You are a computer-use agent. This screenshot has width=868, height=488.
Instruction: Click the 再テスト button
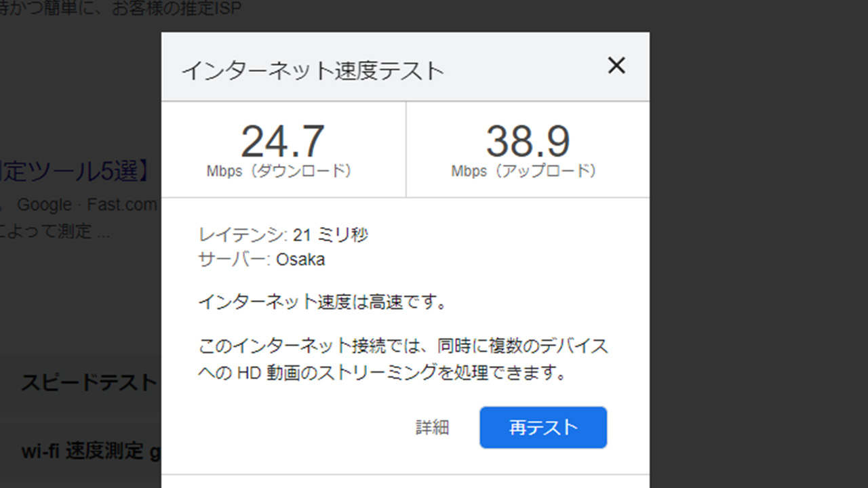point(543,428)
